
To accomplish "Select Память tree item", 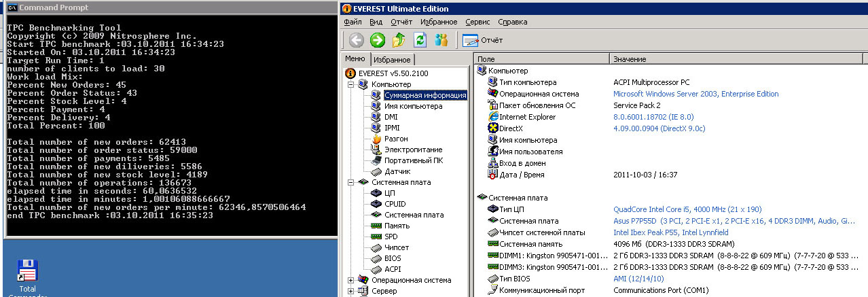I will click(398, 226).
